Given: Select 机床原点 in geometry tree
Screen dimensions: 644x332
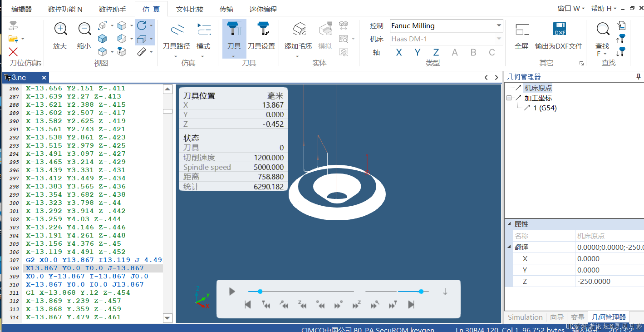Looking at the screenshot, I should click(538, 88).
